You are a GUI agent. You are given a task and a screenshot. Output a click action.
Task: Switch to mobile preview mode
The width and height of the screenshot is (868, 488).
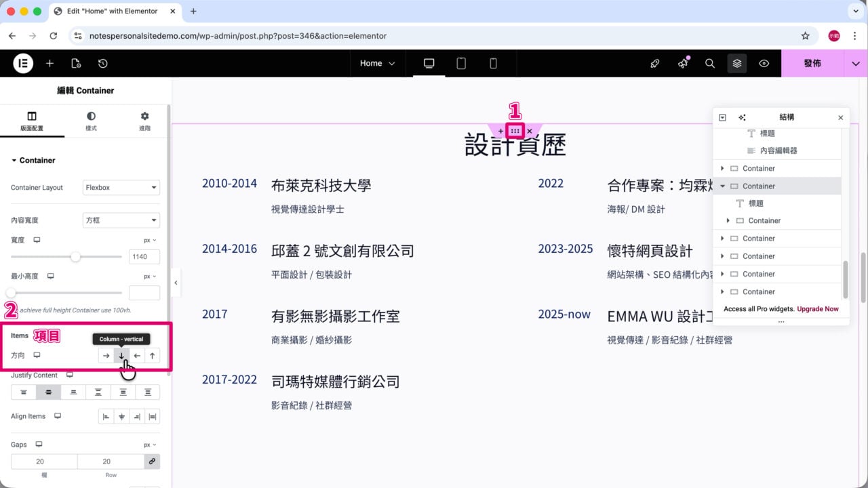pyautogui.click(x=493, y=63)
